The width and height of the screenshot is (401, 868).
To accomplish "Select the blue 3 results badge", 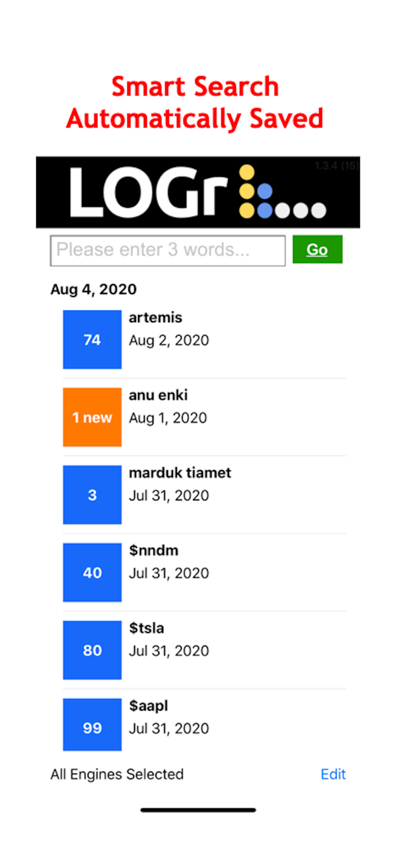I will (92, 495).
